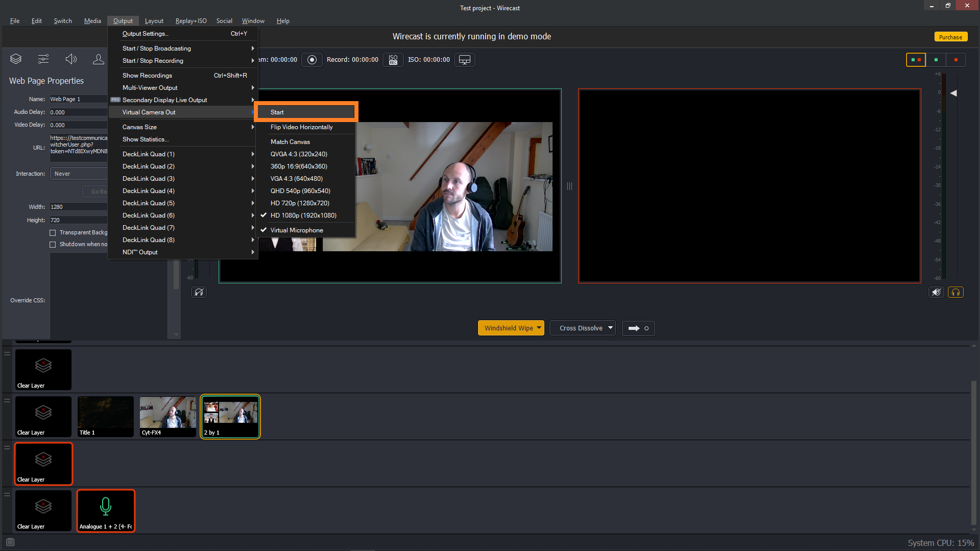Click the broadcast icon under preview

pos(199,292)
